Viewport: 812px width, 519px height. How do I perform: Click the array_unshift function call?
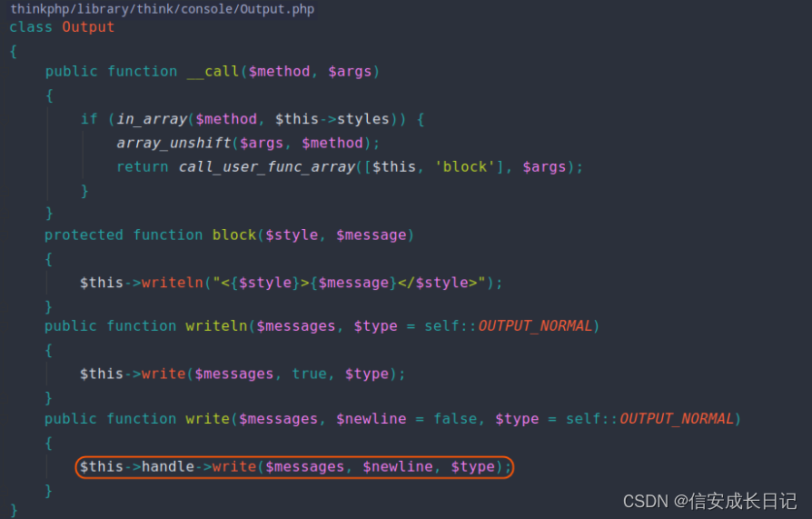(x=173, y=143)
